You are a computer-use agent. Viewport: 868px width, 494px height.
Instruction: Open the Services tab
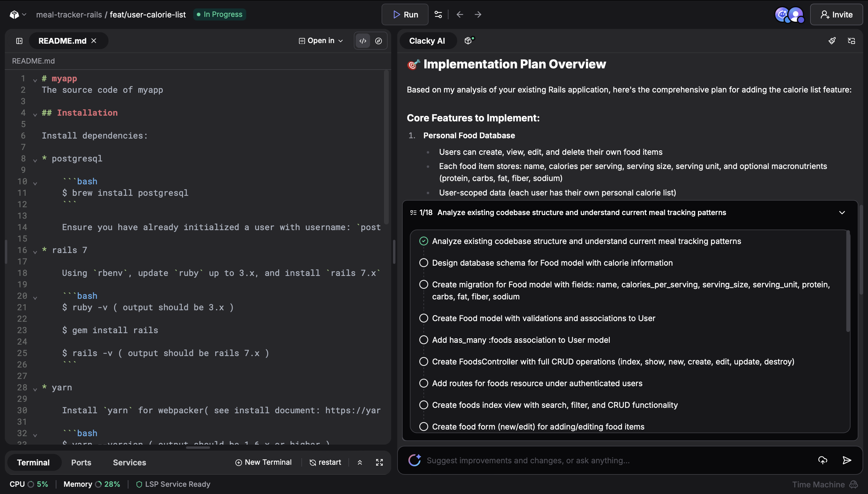pyautogui.click(x=129, y=462)
